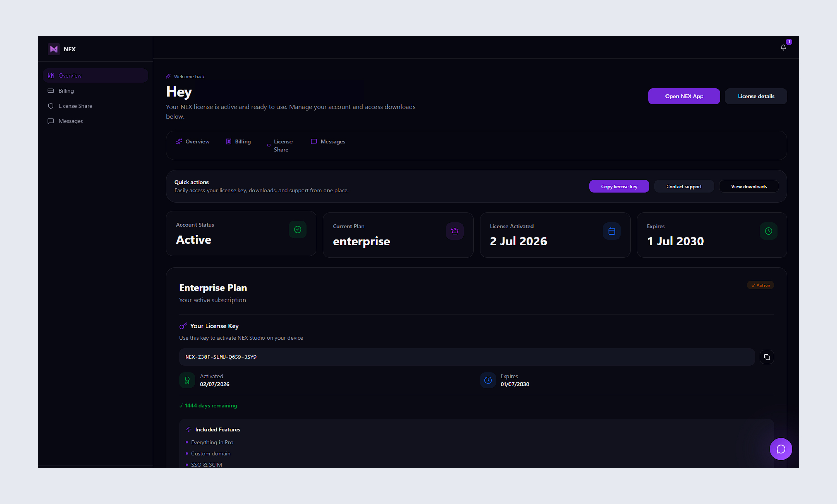Click the receipt icon on the Billing tab
The width and height of the screenshot is (837, 504).
tap(229, 141)
